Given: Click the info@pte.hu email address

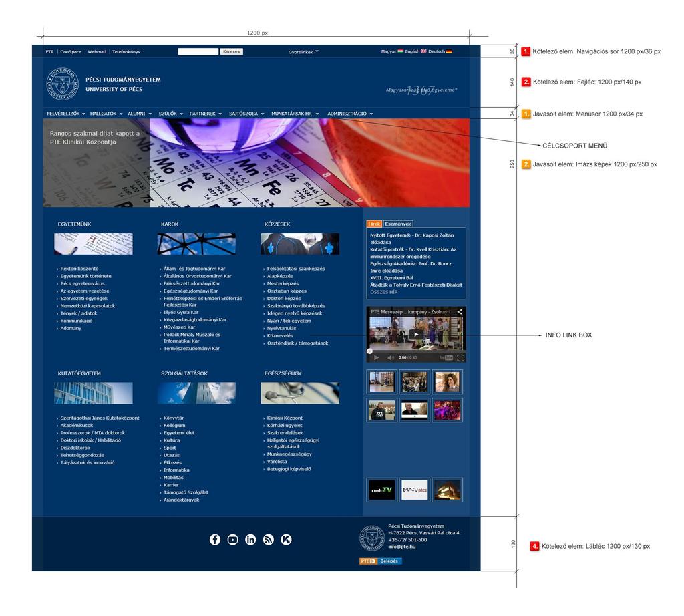Looking at the screenshot, I should coord(401,547).
